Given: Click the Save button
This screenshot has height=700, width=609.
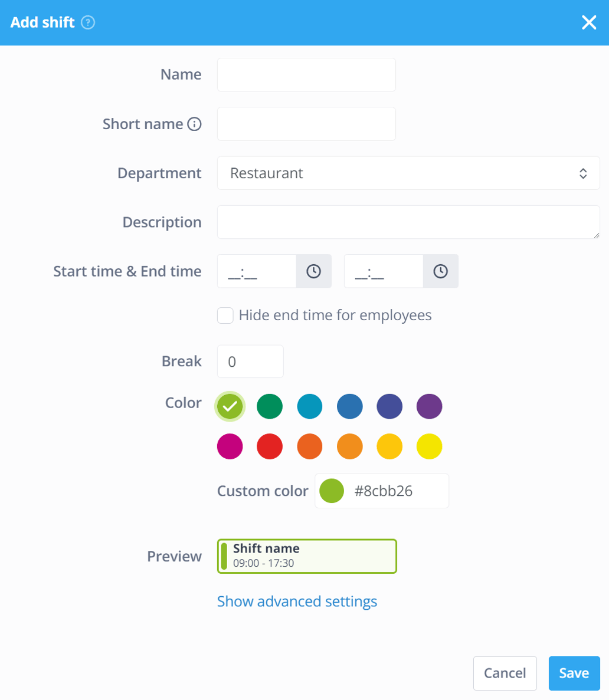Looking at the screenshot, I should (x=574, y=673).
